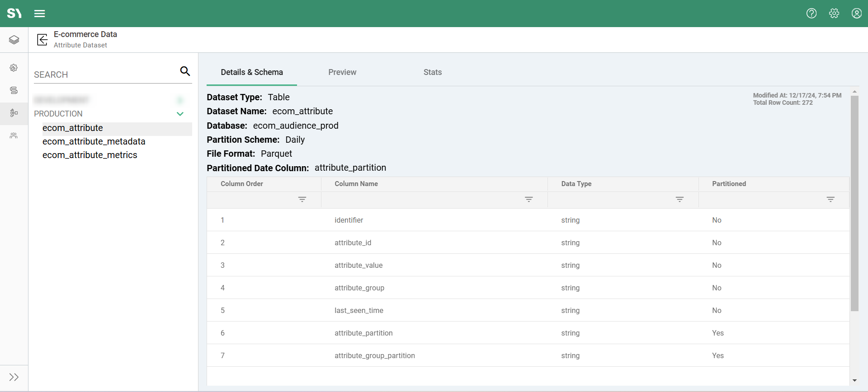868x392 pixels.
Task: Switch to the Preview tab
Action: tap(342, 72)
